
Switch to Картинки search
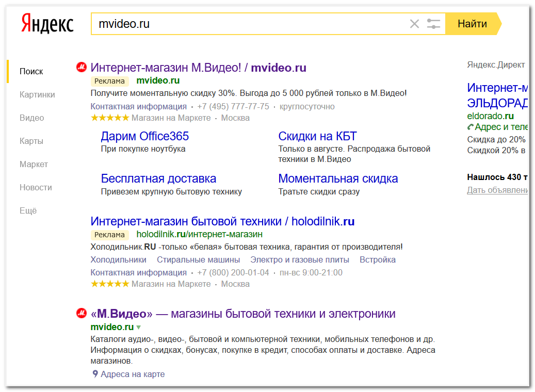point(37,94)
